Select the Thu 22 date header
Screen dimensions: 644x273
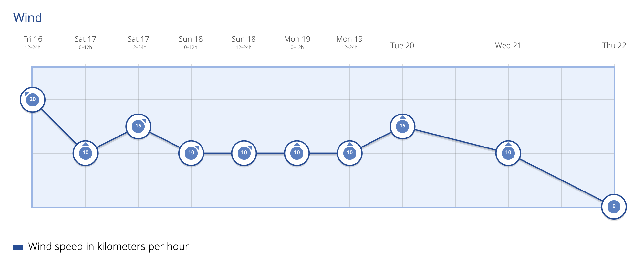coord(614,46)
